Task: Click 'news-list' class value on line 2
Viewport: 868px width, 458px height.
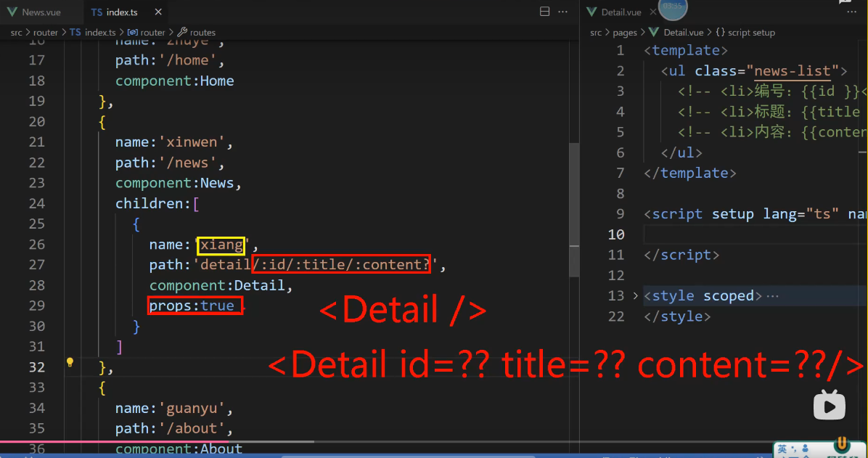Action: pos(793,71)
